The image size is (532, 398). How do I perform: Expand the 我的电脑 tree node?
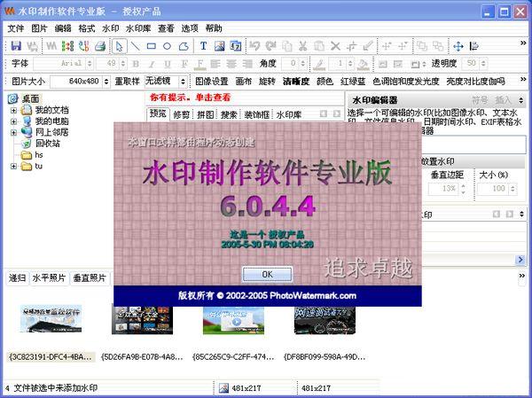point(13,121)
